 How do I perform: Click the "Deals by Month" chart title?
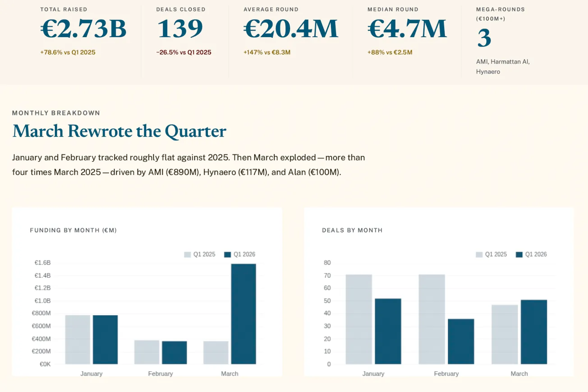352,231
